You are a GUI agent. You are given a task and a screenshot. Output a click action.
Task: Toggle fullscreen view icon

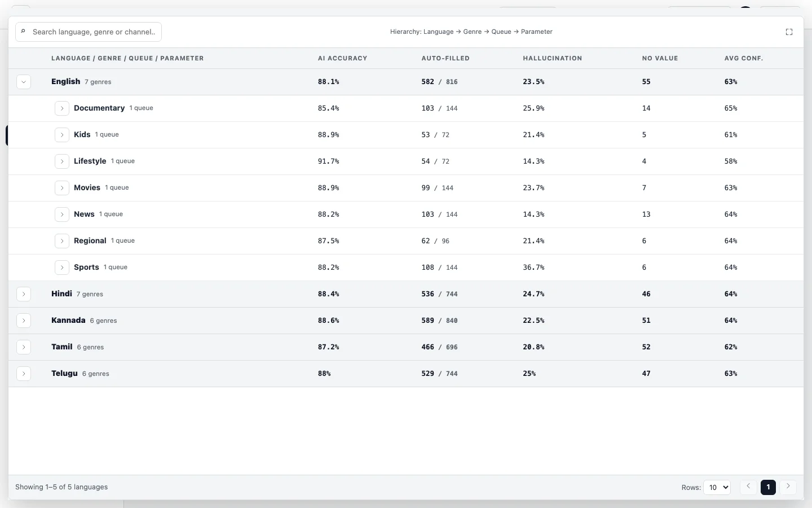(x=789, y=32)
